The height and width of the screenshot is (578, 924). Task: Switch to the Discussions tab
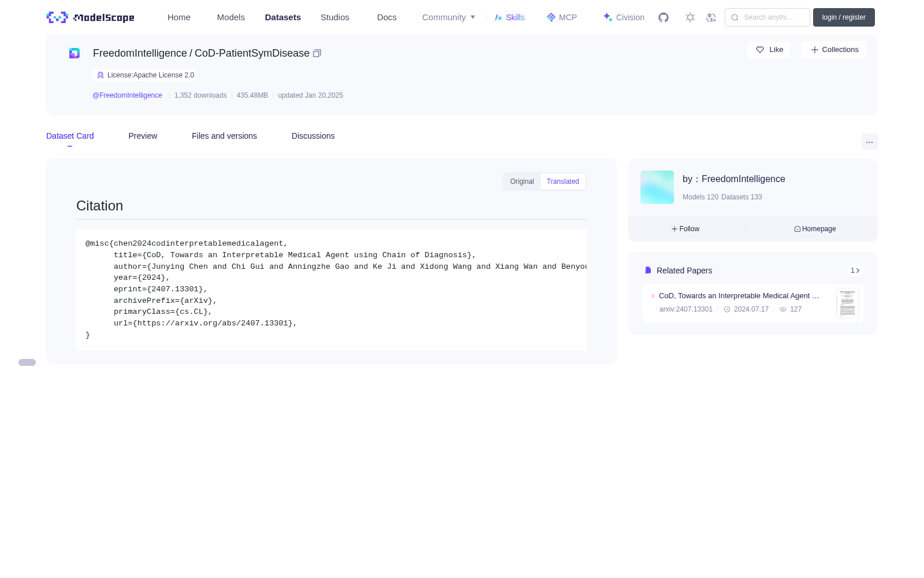click(313, 136)
